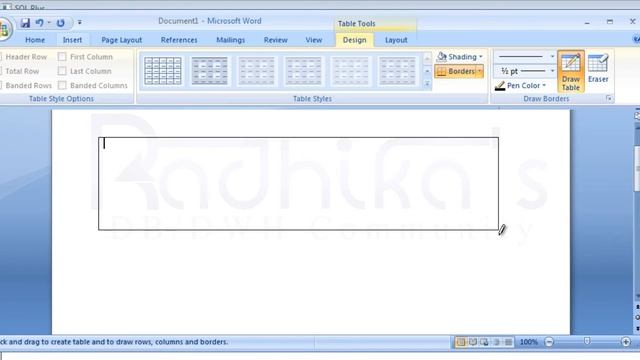
Task: Expand the full Table Styles gallery
Action: coord(427,84)
